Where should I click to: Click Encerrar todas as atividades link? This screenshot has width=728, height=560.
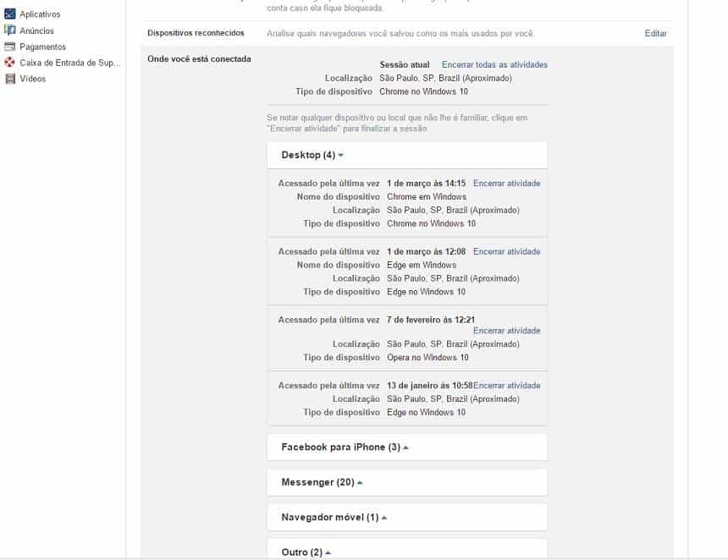[x=494, y=65]
